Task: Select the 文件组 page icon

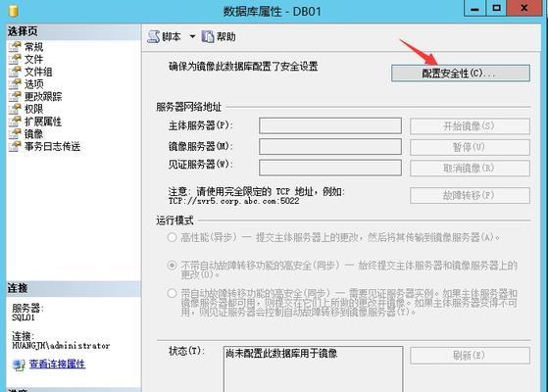Action: coord(15,72)
